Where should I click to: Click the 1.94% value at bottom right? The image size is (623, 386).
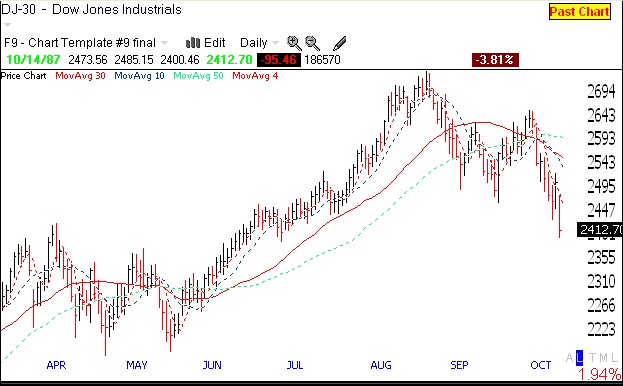pyautogui.click(x=599, y=374)
